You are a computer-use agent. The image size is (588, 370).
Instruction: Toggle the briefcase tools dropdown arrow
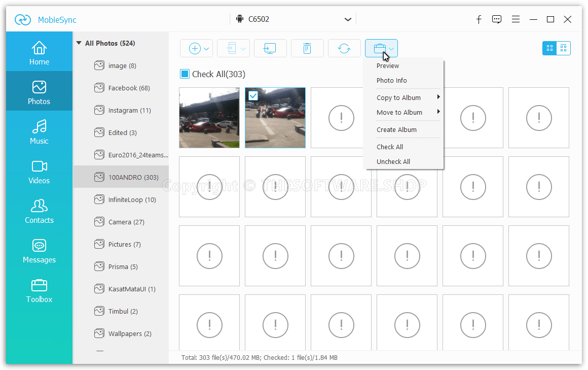pyautogui.click(x=391, y=49)
